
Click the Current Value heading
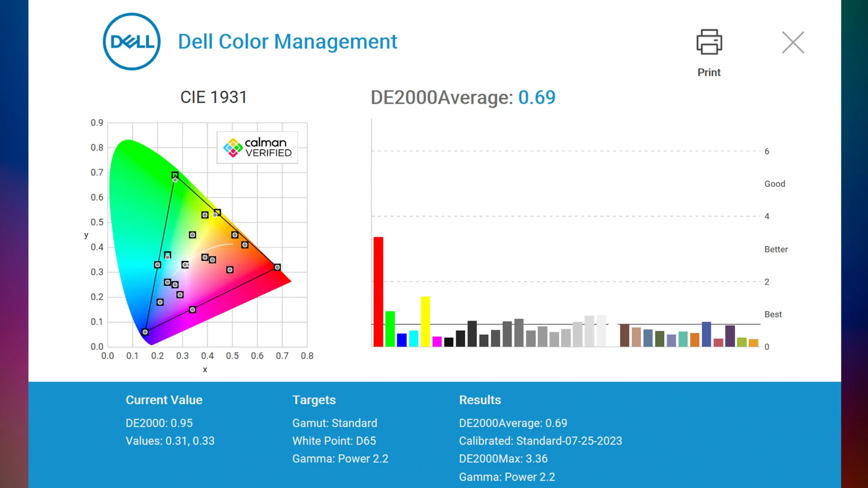pos(164,400)
